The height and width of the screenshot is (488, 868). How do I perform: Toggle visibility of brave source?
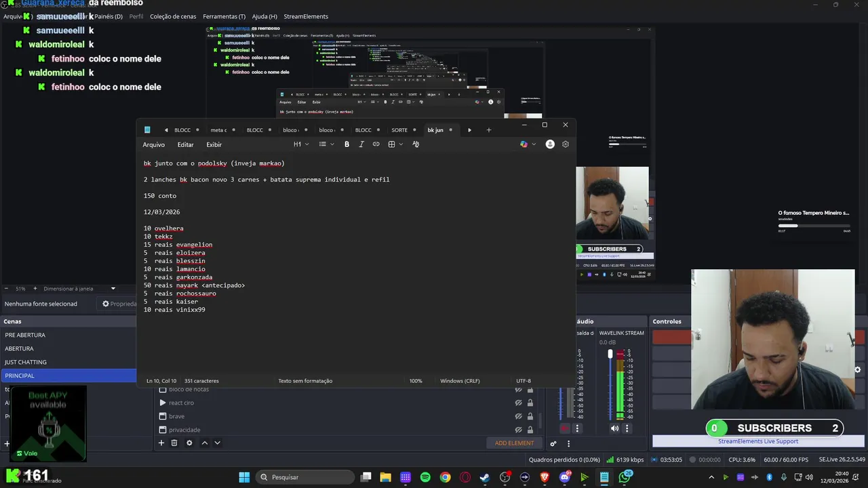519,416
